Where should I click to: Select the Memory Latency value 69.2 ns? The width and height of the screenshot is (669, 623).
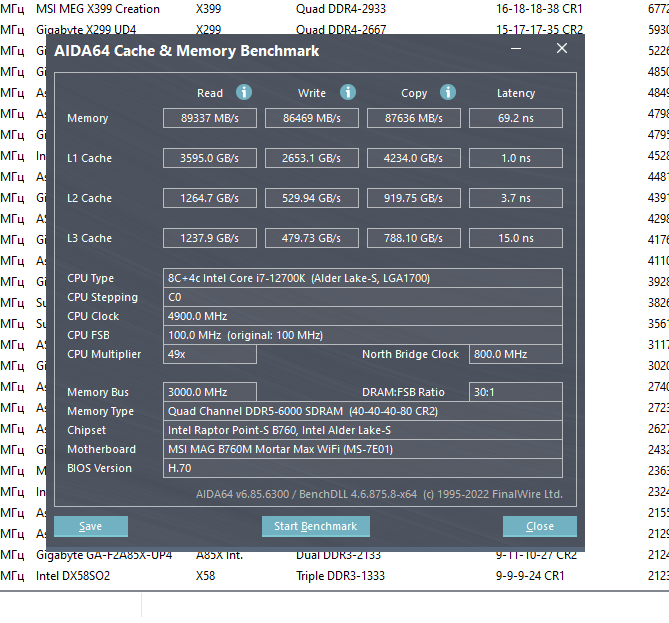point(516,118)
